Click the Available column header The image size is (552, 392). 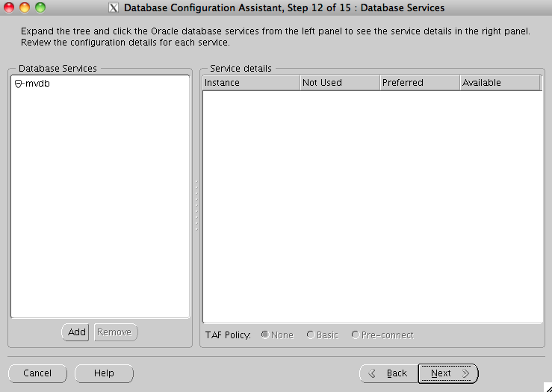point(499,83)
